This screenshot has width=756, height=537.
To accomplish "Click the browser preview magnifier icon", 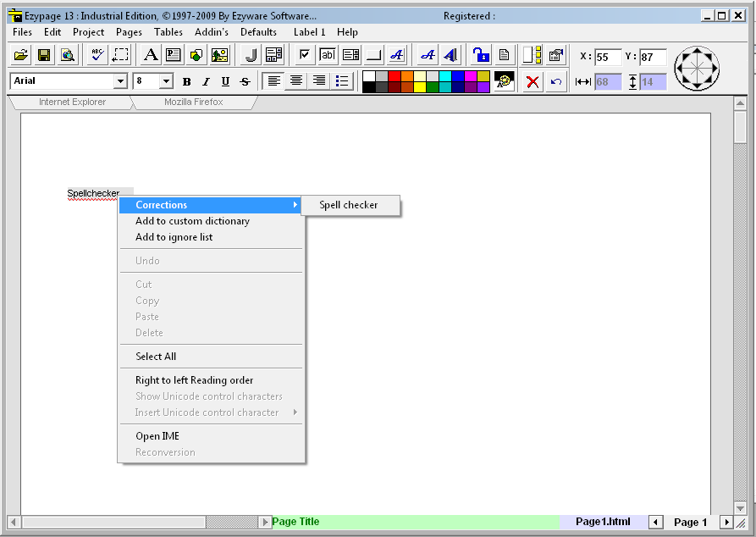I will click(x=68, y=55).
